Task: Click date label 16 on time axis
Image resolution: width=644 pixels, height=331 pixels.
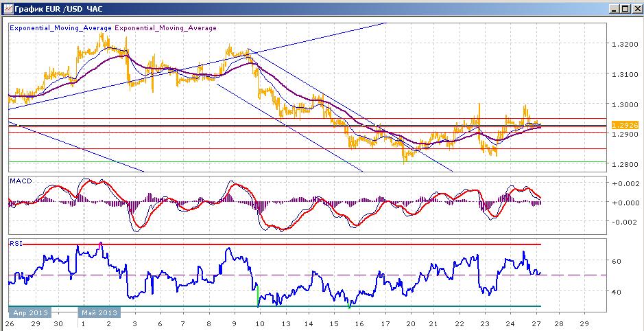Action: 359,323
